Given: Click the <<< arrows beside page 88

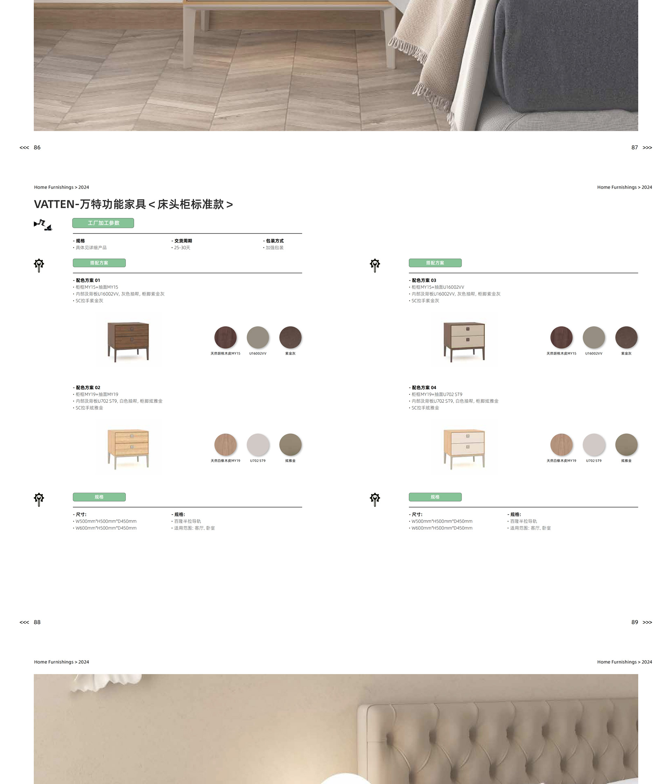Looking at the screenshot, I should pos(24,622).
